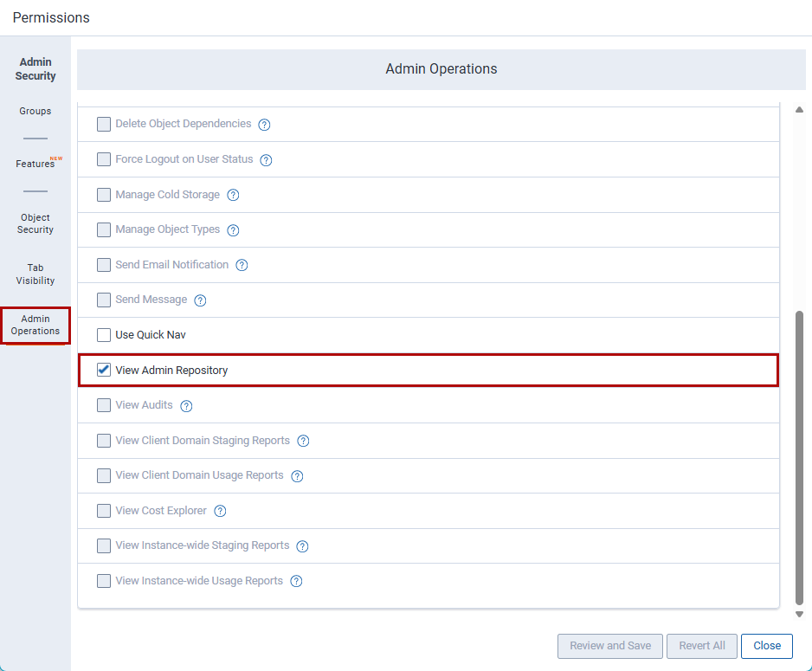The height and width of the screenshot is (671, 812).
Task: Toggle Manage Object Types checkbox
Action: click(104, 230)
